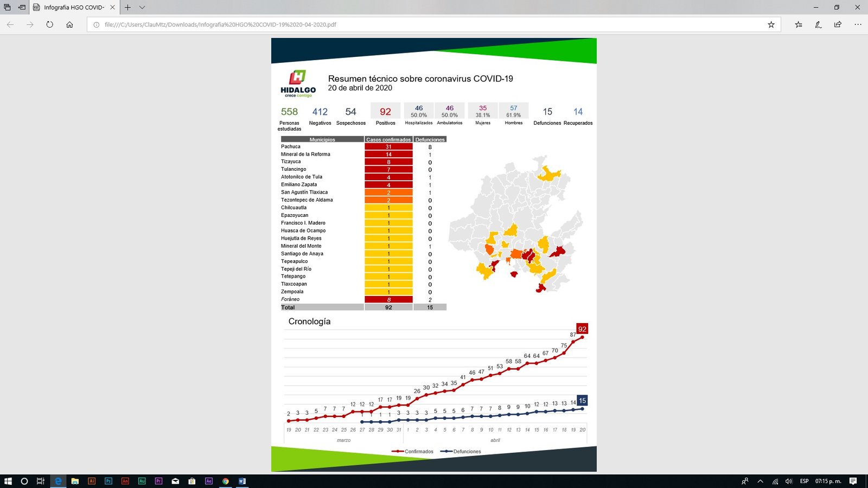Screen dimensions: 868x488
Task: Close the Infografia HGO COVID tab
Action: pyautogui.click(x=112, y=8)
